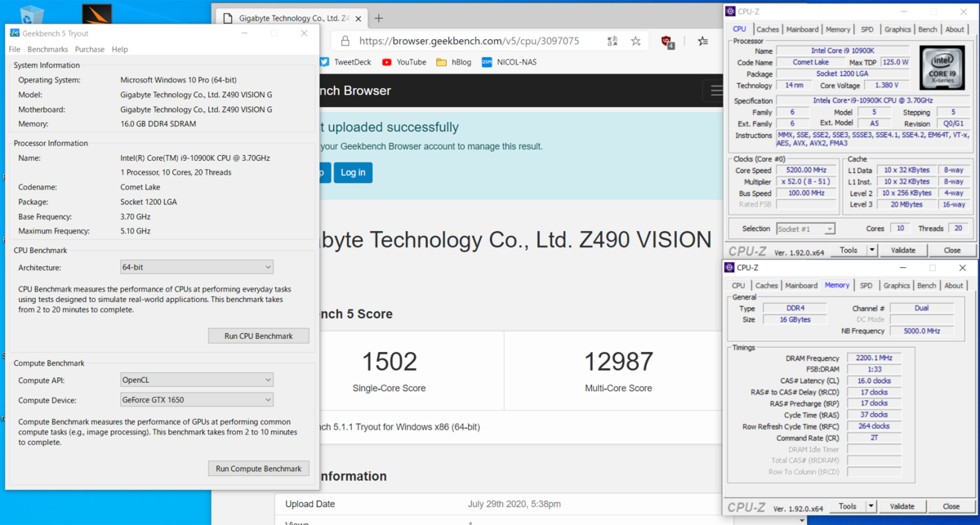Select the NB Frequency value 5000.0 MHz
Viewport: 980px width, 525px height.
pyautogui.click(x=921, y=331)
